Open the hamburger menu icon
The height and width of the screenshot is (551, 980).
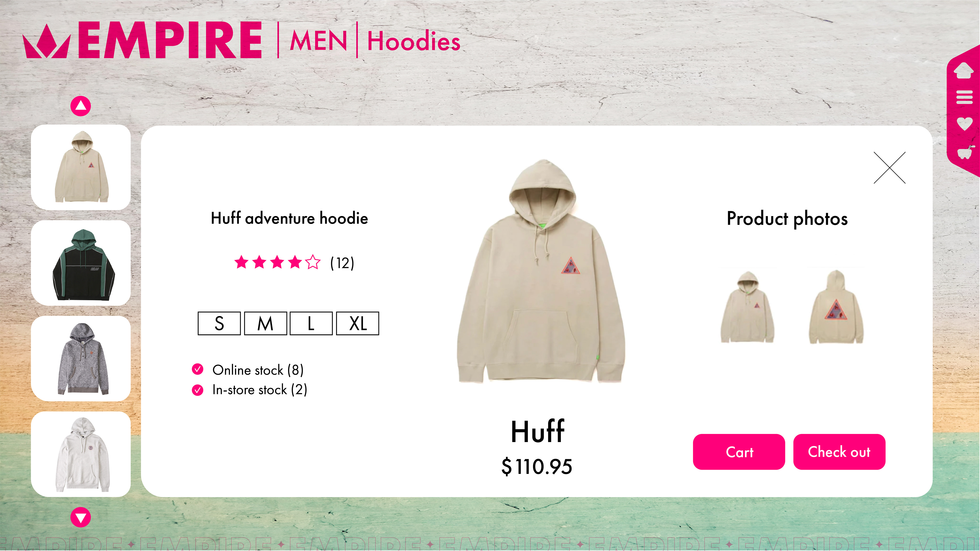pos(964,97)
